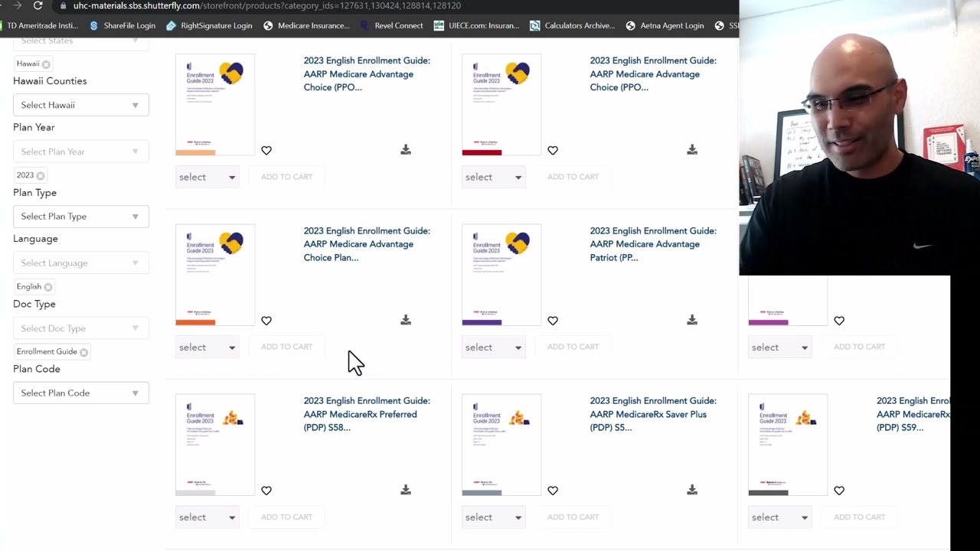The height and width of the screenshot is (551, 980).
Task: Open the RightSignature Login bookmark
Action: tap(209, 25)
